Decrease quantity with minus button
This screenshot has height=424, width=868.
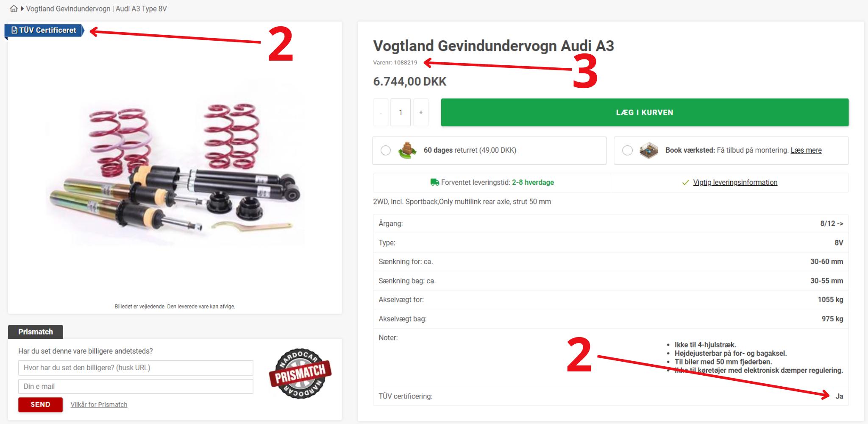[x=381, y=112]
